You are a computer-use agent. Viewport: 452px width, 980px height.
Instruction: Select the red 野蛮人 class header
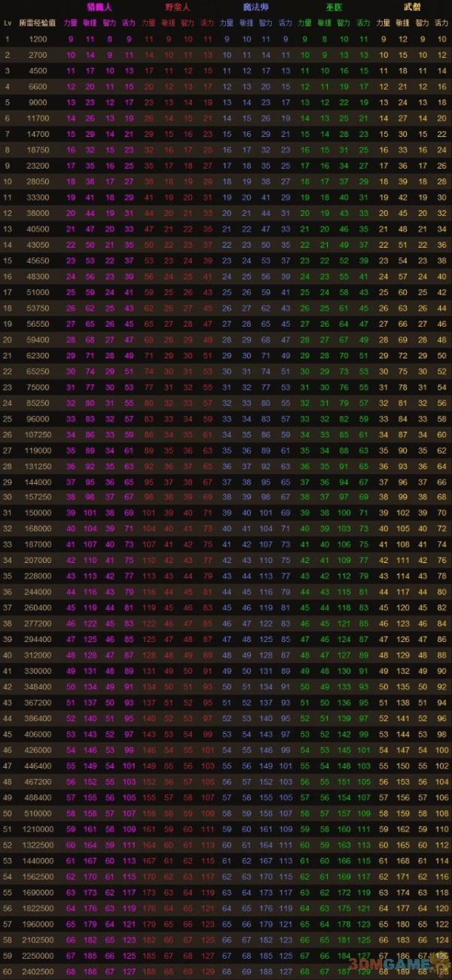tap(177, 7)
